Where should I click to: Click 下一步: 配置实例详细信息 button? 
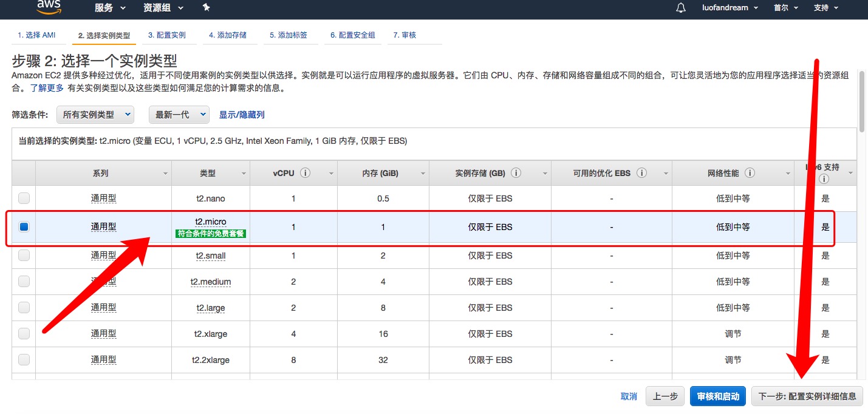coord(807,396)
